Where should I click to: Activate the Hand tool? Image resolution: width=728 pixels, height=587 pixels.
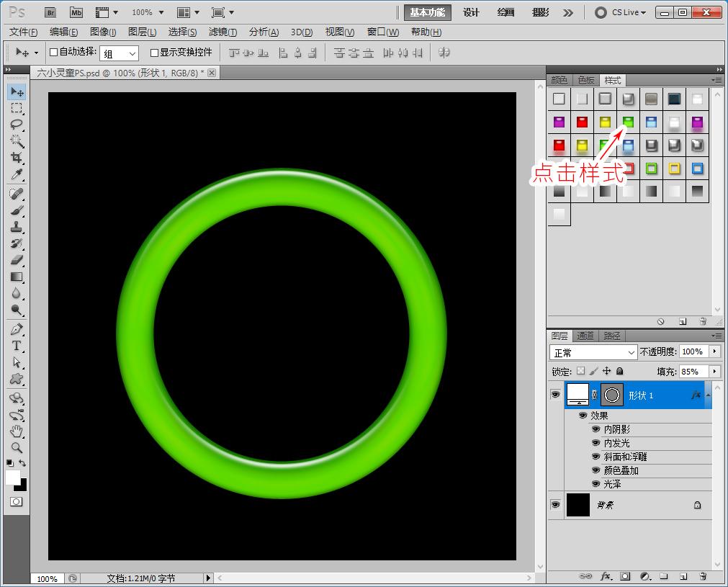pyautogui.click(x=17, y=431)
